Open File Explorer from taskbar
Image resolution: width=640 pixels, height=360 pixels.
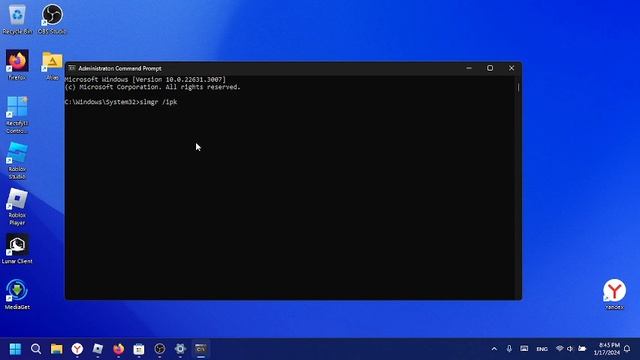(x=56, y=349)
